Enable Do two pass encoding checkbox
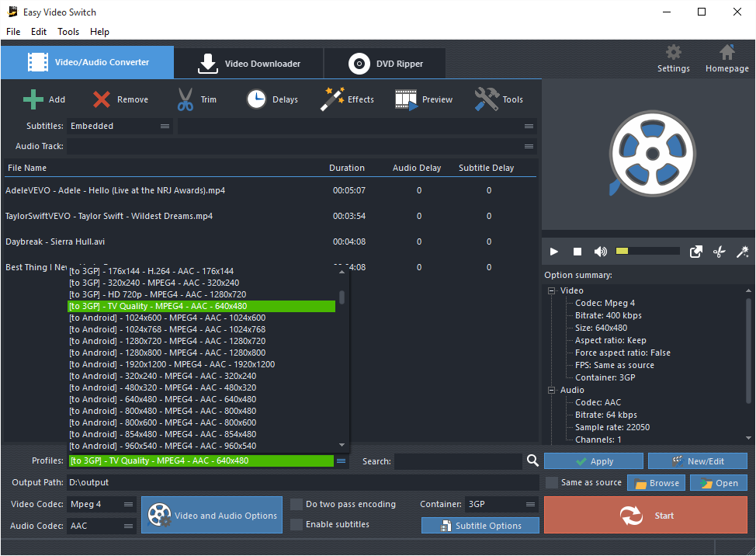Viewport: 756px width, 556px height. [297, 505]
